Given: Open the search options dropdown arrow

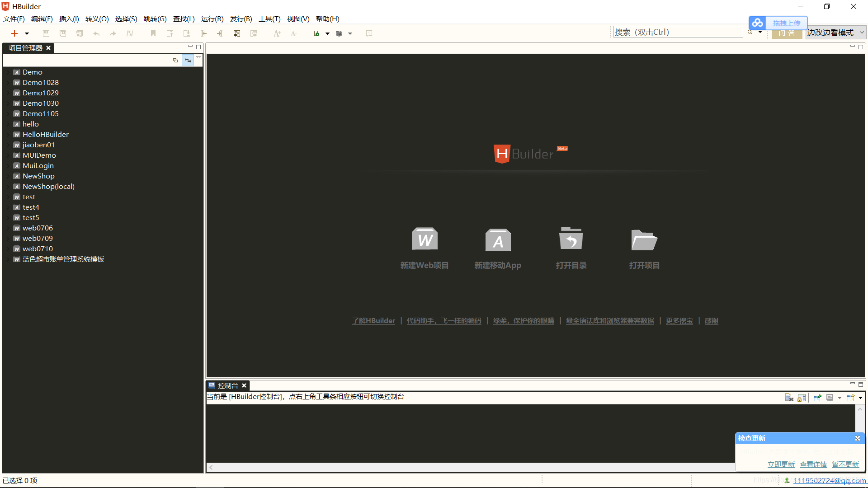Looking at the screenshot, I should pos(760,32).
